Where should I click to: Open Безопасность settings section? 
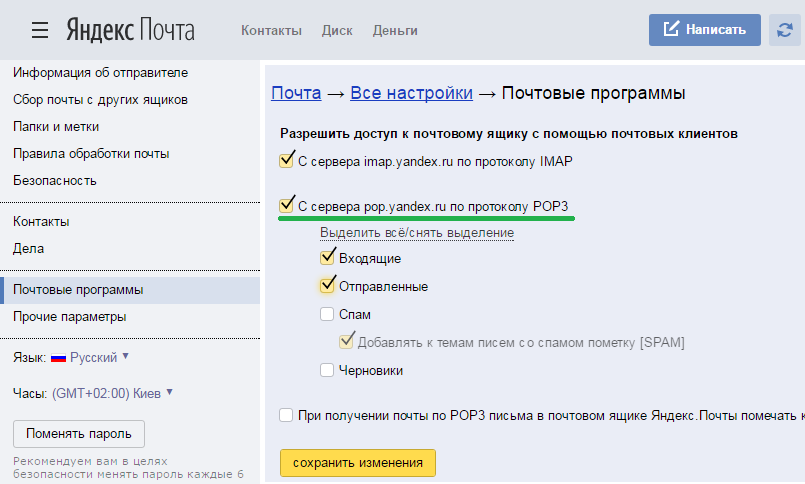[x=54, y=180]
